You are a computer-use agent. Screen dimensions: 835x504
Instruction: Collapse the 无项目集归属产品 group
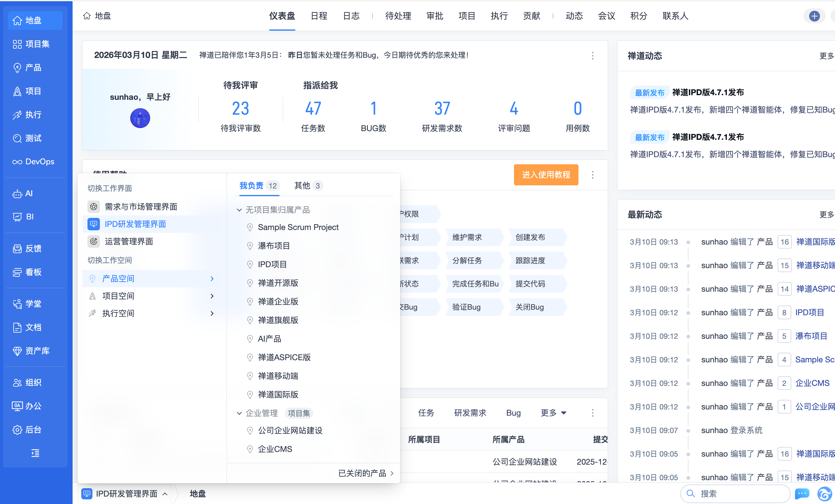tap(239, 210)
